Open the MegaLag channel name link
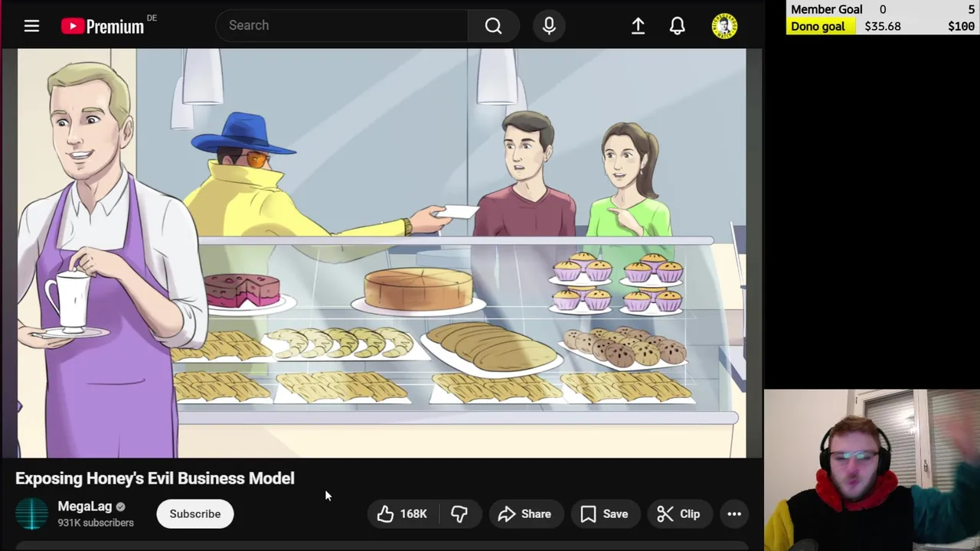 (85, 507)
